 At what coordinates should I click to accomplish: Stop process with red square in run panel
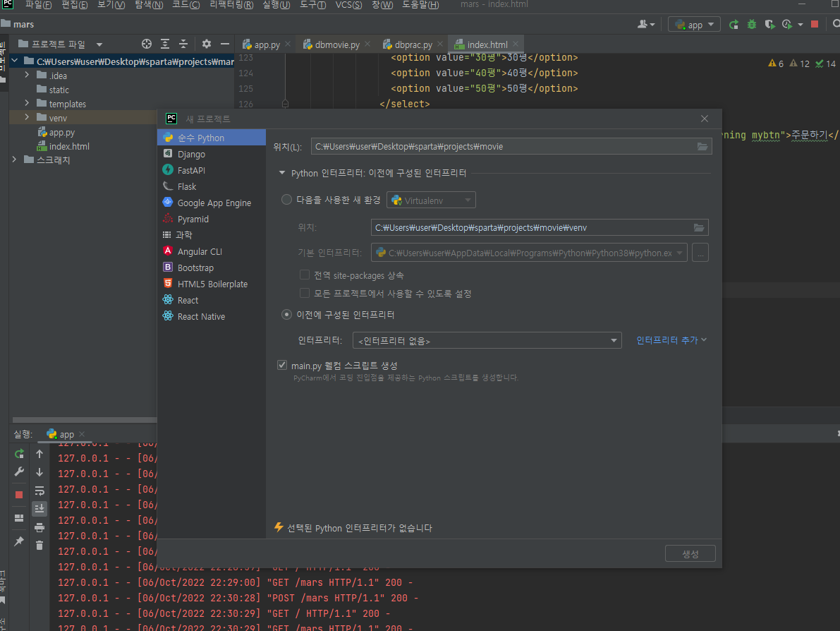19,495
